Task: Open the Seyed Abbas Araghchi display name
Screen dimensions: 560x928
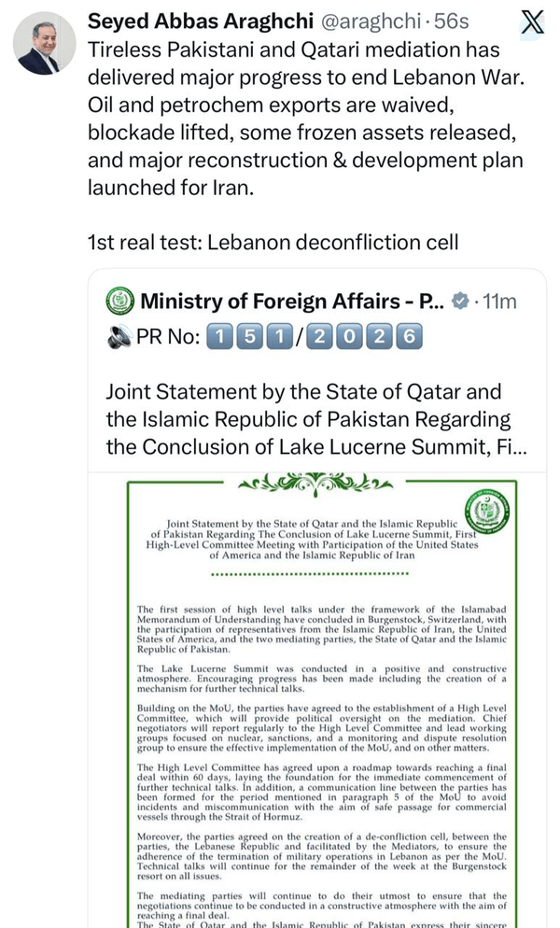Action: click(x=200, y=21)
